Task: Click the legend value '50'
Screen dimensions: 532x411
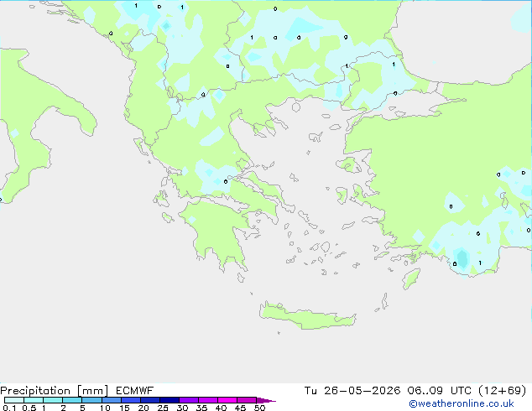Action: [259, 408]
